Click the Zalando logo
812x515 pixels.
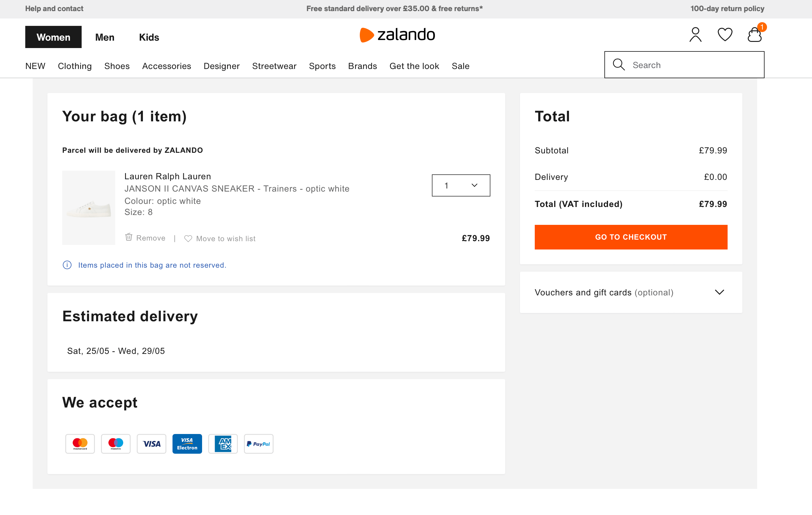point(397,35)
